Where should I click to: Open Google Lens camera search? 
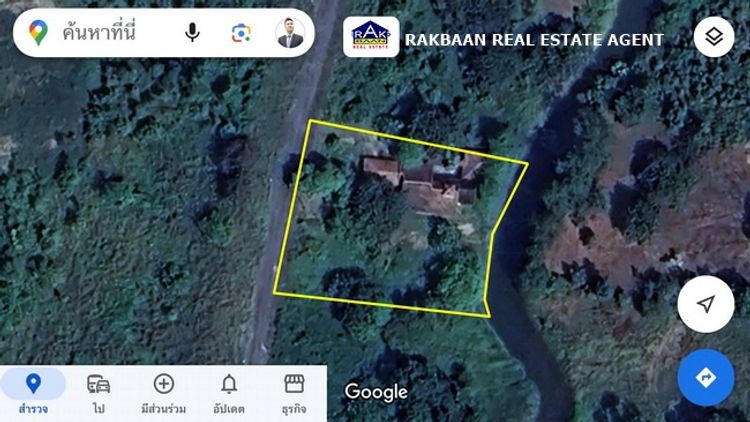pyautogui.click(x=241, y=33)
